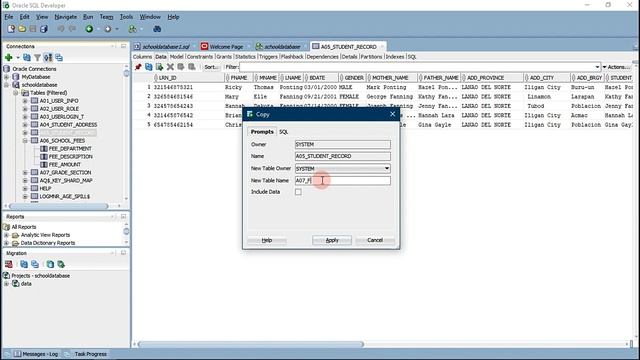Image resolution: width=640 pixels, height=360 pixels.
Task: Click the Help button in Copy dialog
Action: [x=267, y=240]
